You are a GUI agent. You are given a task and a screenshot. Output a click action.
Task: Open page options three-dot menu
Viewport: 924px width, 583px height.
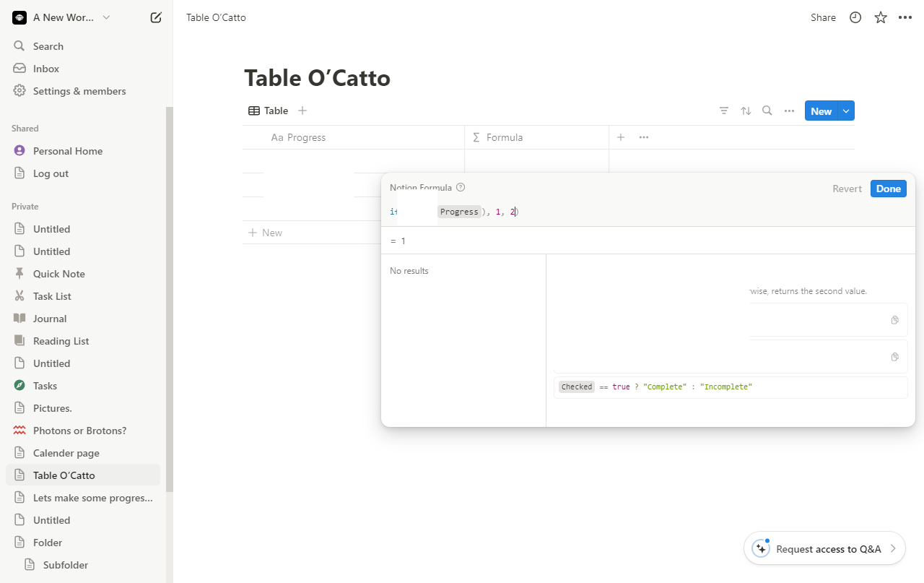(905, 17)
